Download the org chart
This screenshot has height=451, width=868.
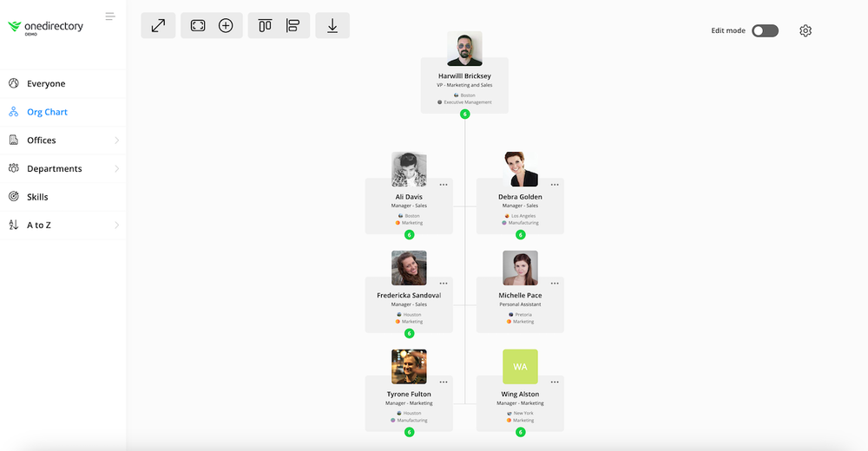(x=332, y=26)
